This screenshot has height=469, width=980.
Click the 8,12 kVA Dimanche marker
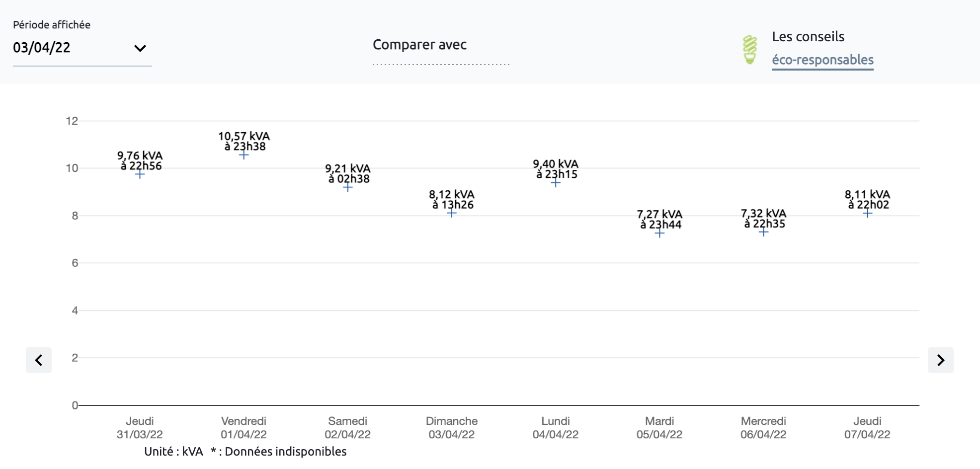point(452,213)
